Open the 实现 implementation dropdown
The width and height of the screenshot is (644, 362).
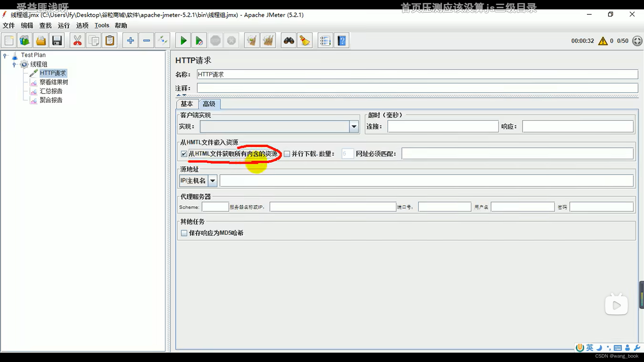click(x=354, y=127)
